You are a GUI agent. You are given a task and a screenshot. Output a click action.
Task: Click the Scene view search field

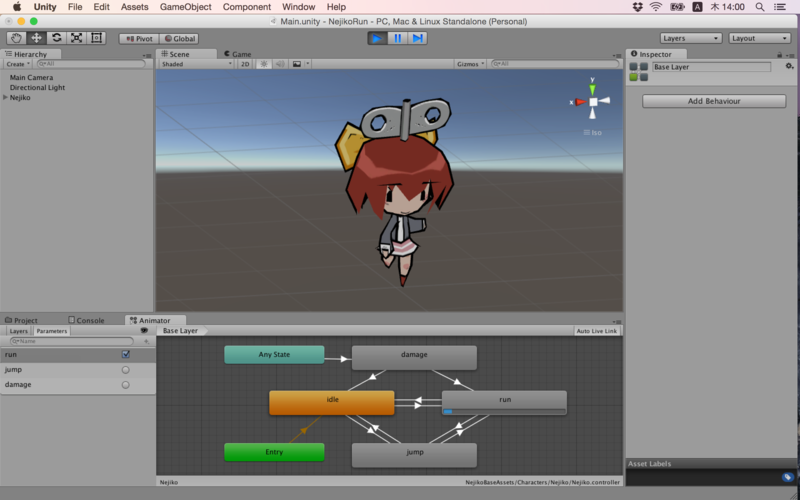(555, 64)
